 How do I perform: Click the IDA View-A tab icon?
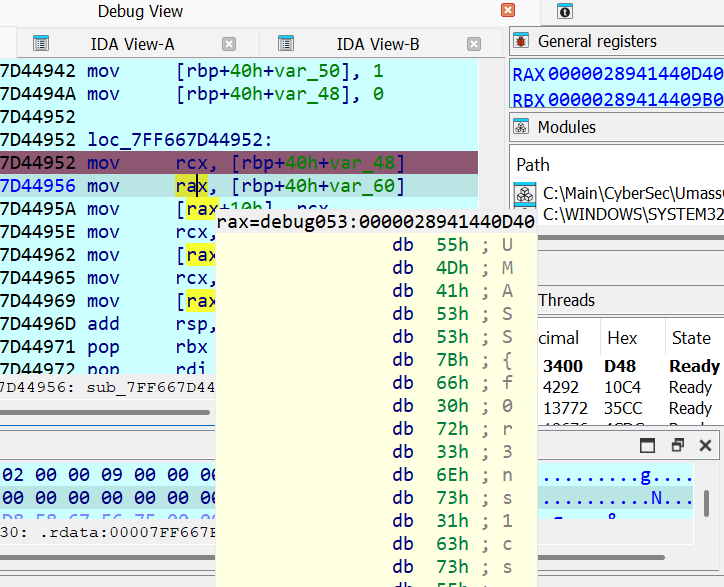41,44
